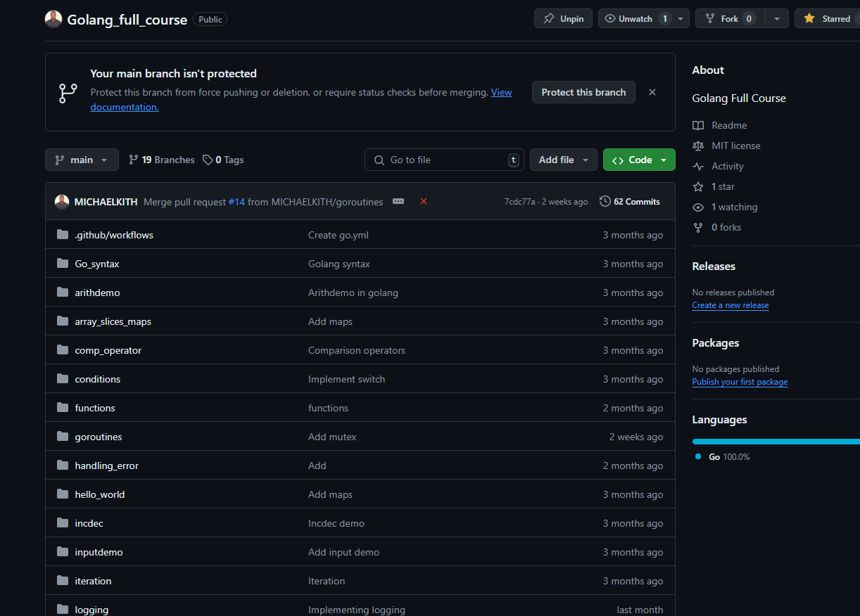The width and height of the screenshot is (860, 616).
Task: Open the MIT license link
Action: [726, 146]
